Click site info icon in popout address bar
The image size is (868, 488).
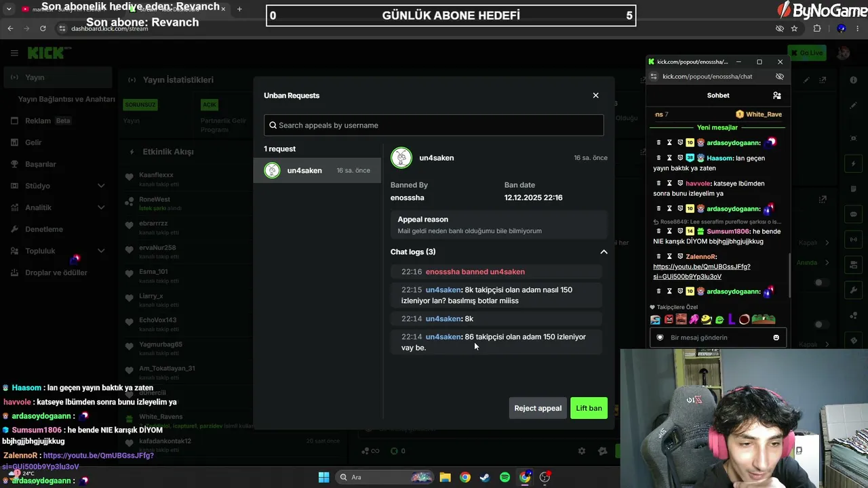point(653,77)
